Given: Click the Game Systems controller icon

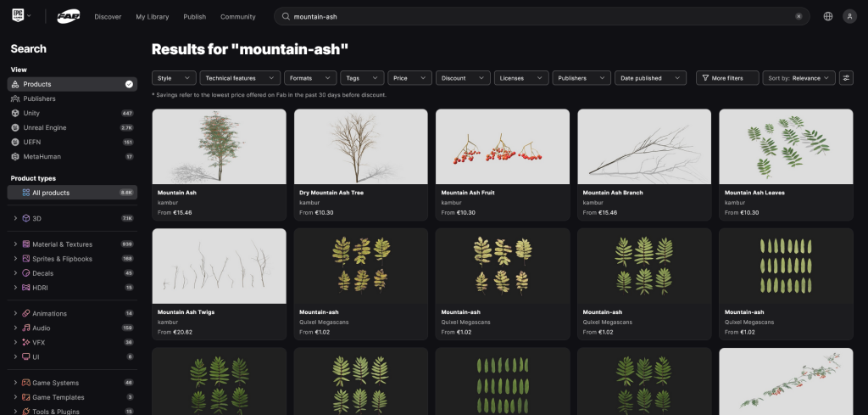Looking at the screenshot, I should tap(26, 383).
